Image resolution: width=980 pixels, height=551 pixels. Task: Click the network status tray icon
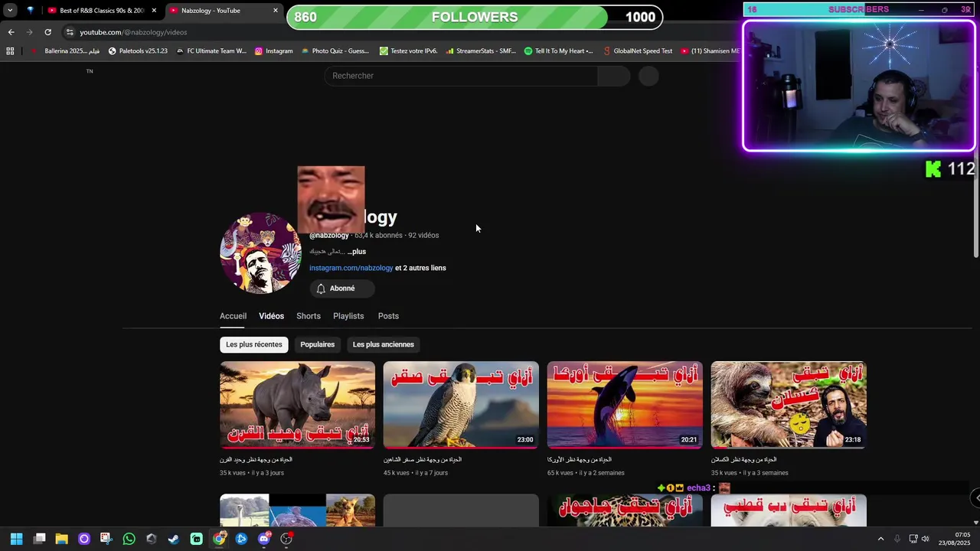913,539
